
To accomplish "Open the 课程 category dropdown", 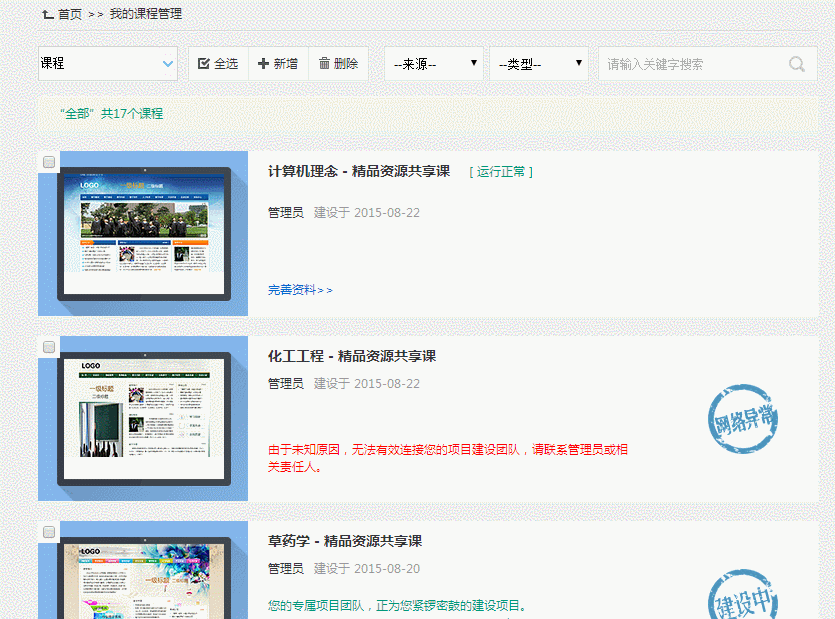I will pos(108,64).
